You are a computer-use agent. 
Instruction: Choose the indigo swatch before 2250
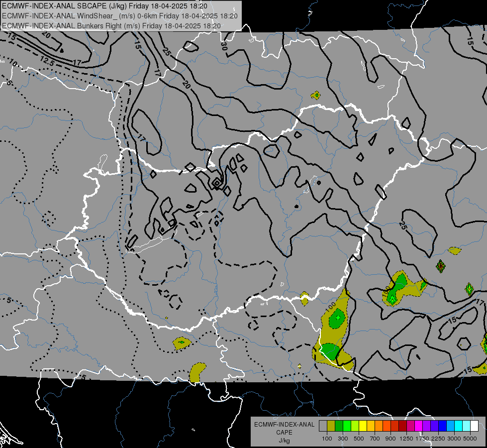coord(434,426)
